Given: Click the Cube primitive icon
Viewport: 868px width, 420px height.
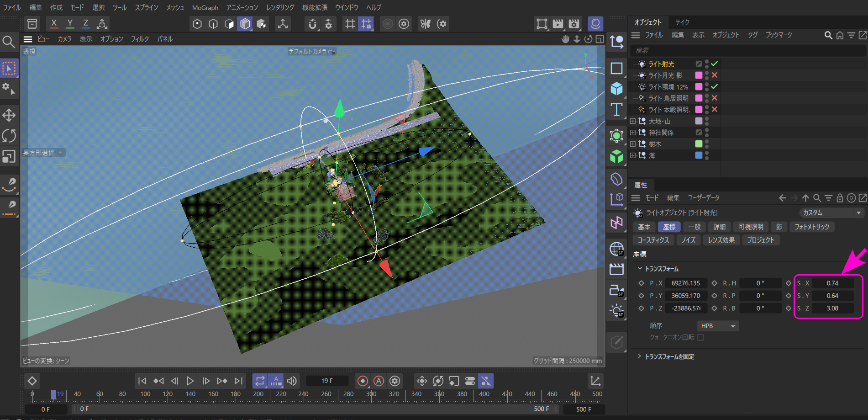Looking at the screenshot, I should 616,89.
